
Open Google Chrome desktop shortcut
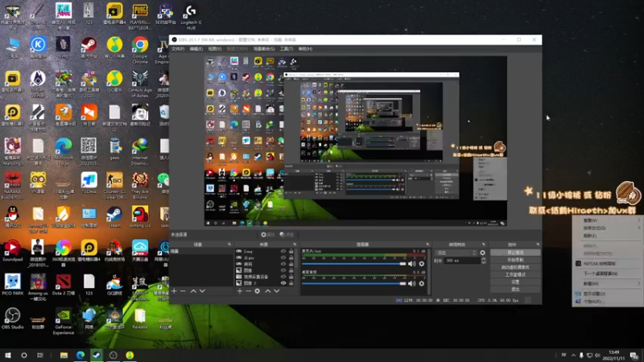tap(140, 51)
